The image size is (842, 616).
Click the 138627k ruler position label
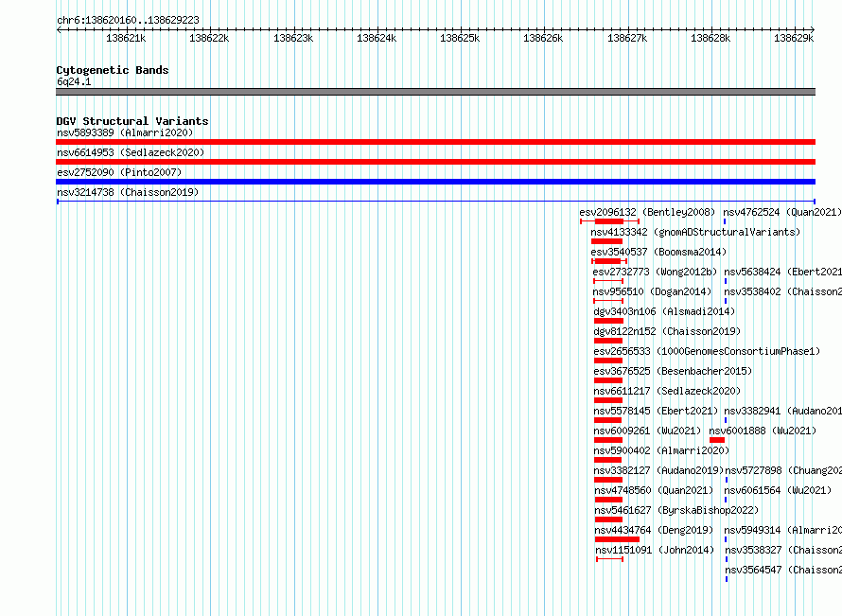627,38
